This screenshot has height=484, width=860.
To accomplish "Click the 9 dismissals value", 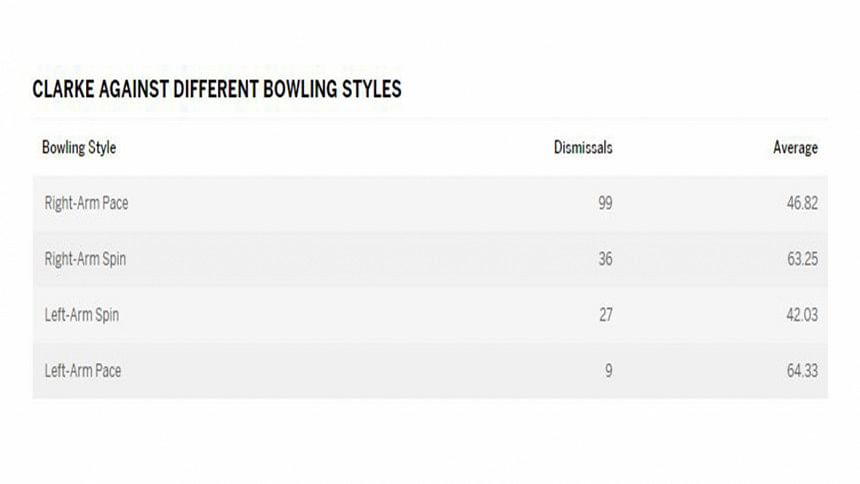I will point(608,371).
